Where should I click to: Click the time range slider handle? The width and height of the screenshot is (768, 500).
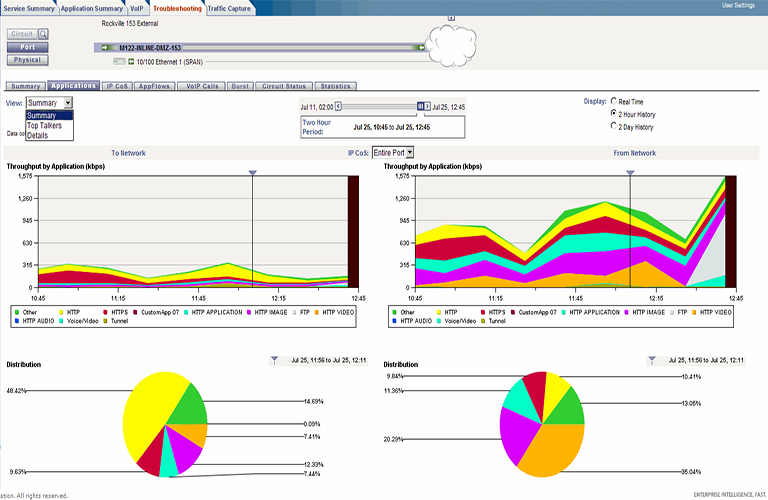point(420,105)
